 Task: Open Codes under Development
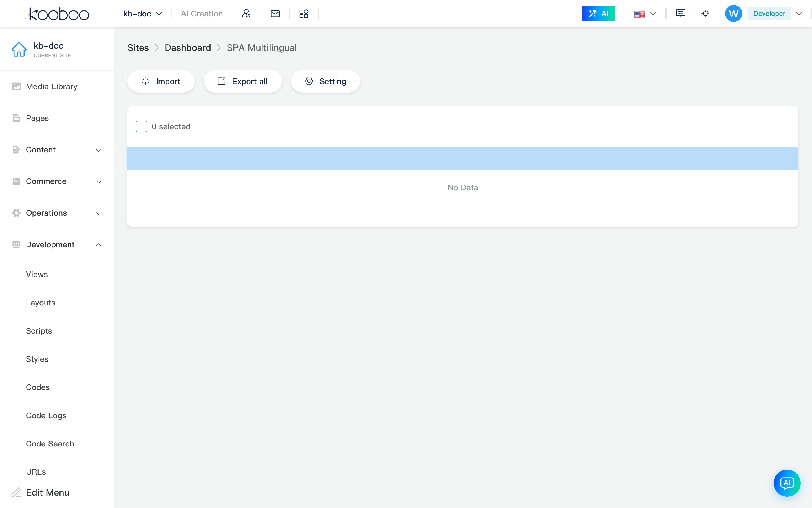click(x=37, y=387)
